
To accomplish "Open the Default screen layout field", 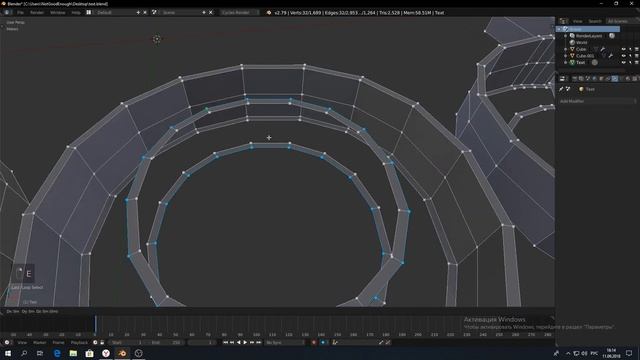I will [114, 13].
